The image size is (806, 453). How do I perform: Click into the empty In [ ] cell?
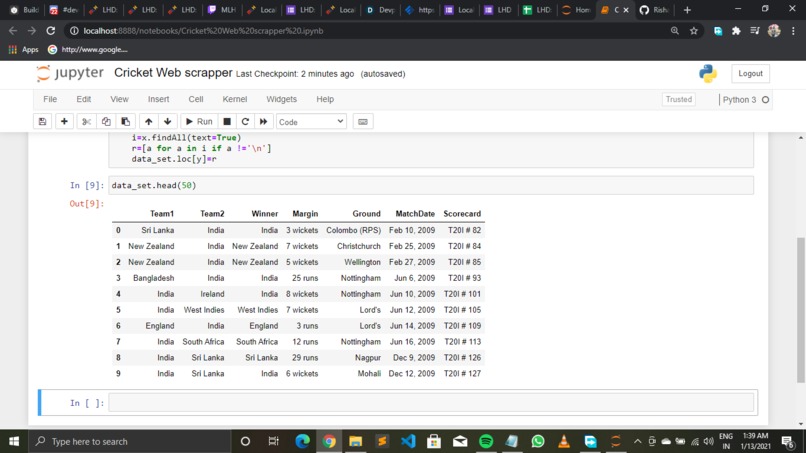431,403
